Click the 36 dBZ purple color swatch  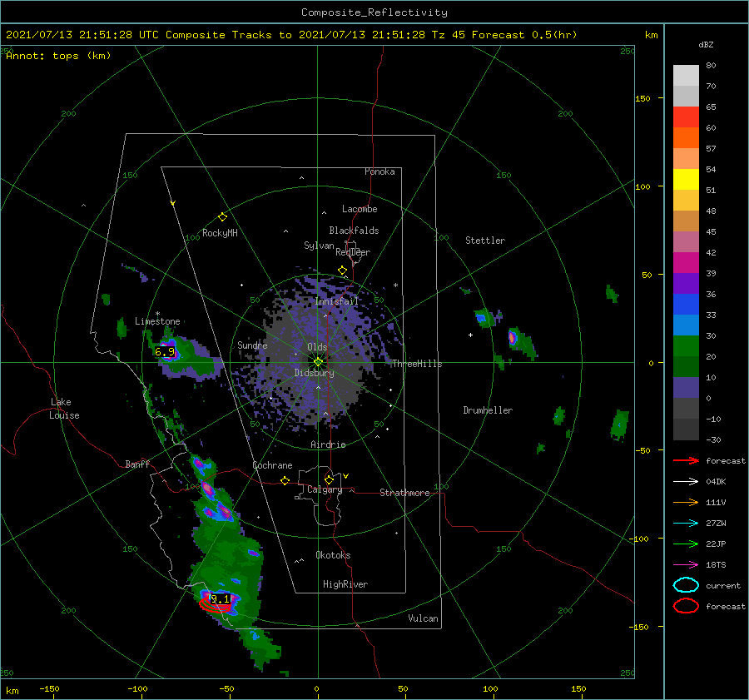click(x=686, y=284)
